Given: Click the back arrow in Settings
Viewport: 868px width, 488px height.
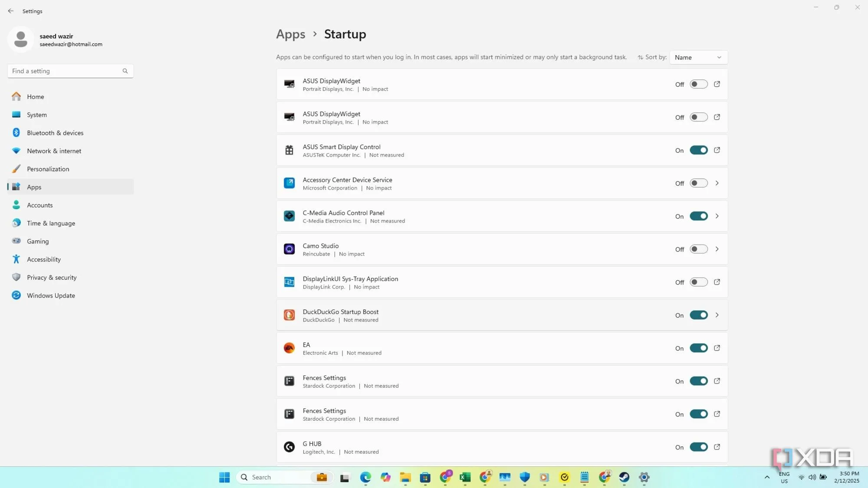Looking at the screenshot, I should click(x=11, y=11).
